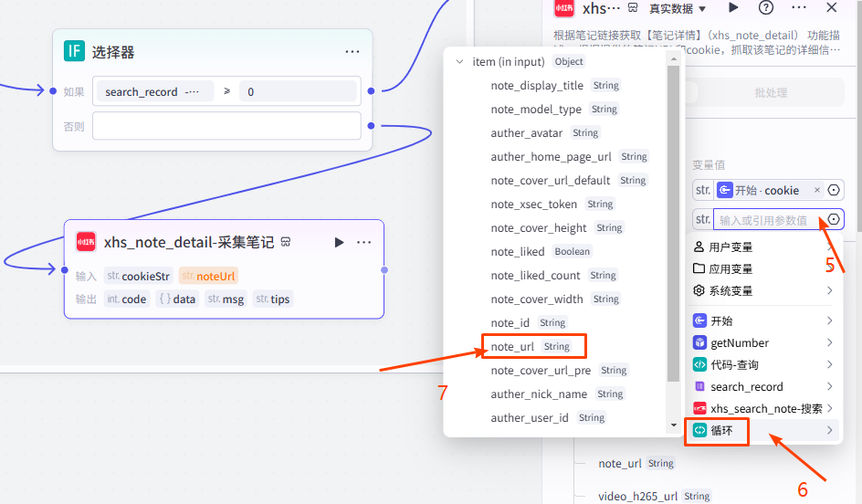
Task: Click the variable reference icon beside cookie field
Action: 833,190
